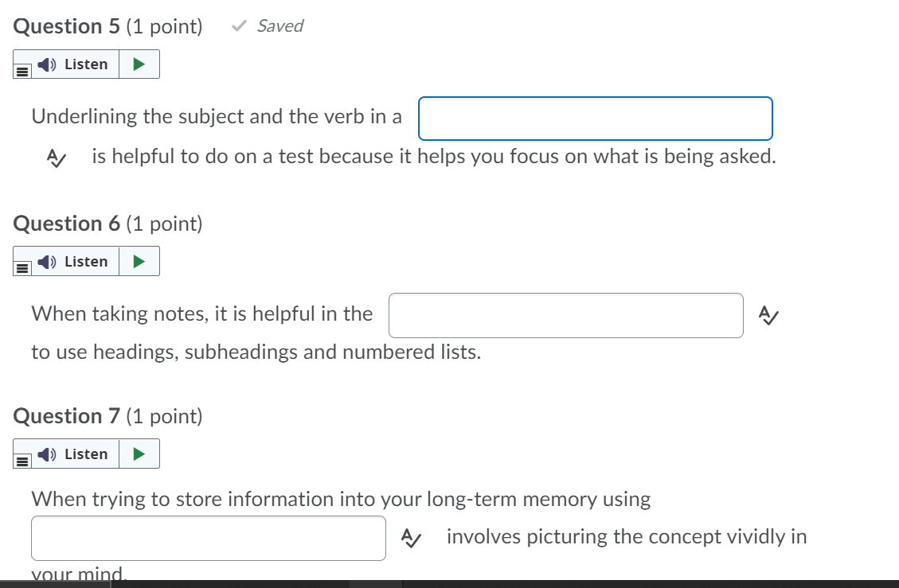Click the green play triangle for Question 7

tap(139, 454)
